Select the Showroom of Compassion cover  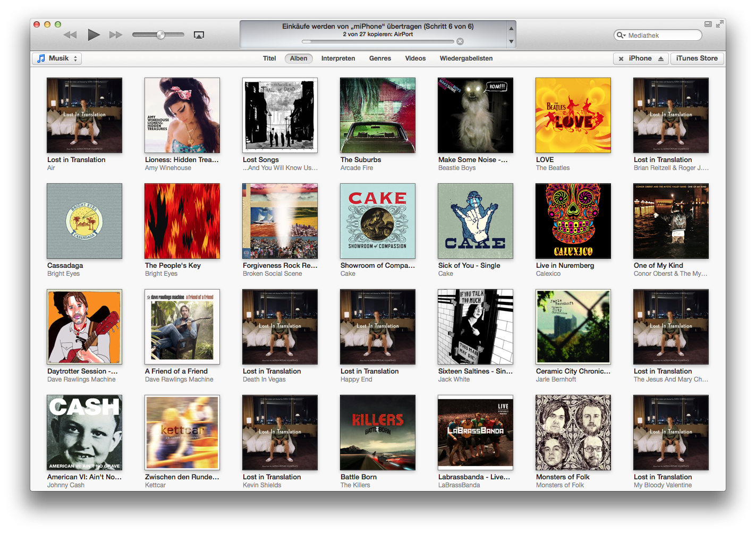(378, 221)
